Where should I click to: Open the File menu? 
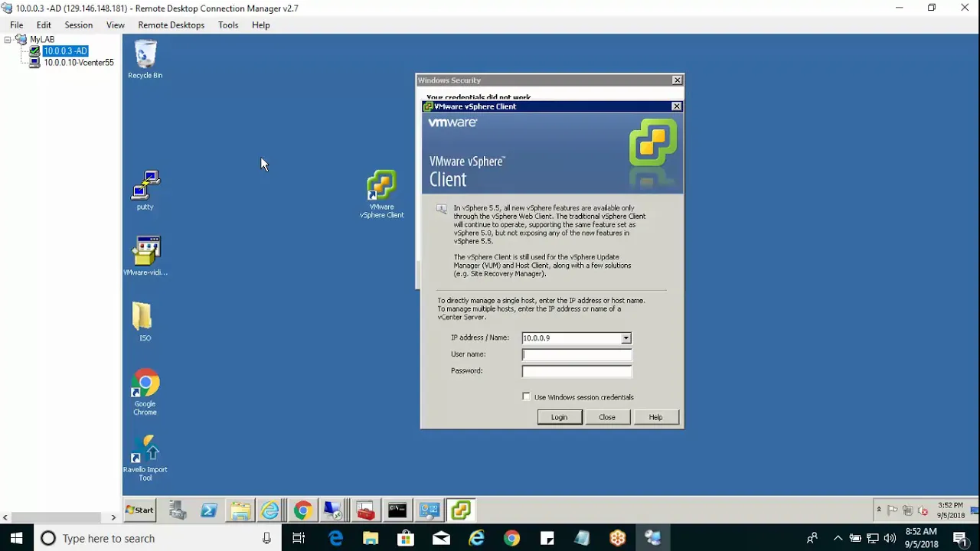click(x=17, y=25)
